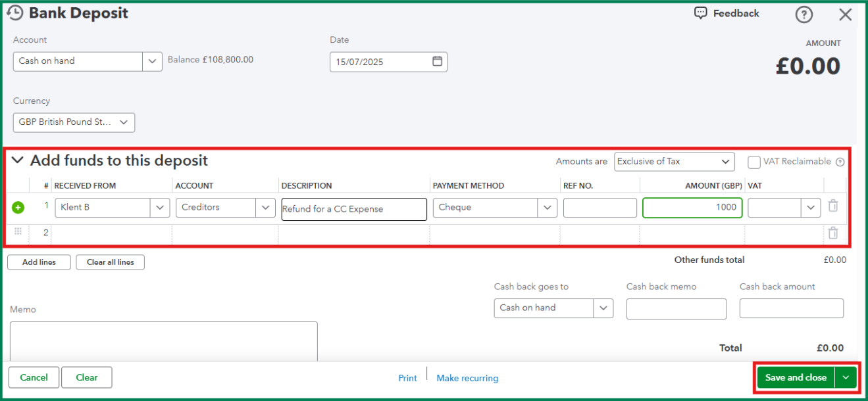
Task: Click the Ref No. field on line 1
Action: point(600,208)
